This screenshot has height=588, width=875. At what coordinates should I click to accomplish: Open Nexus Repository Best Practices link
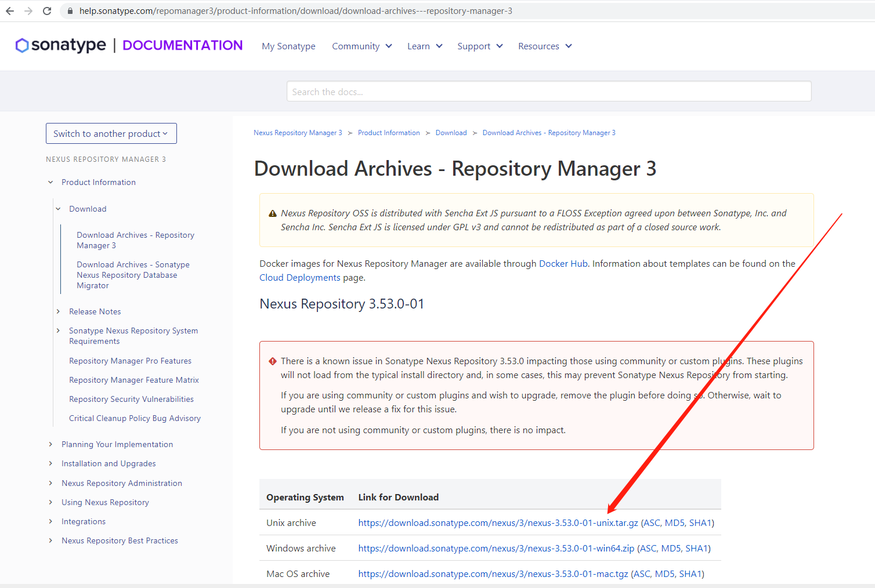point(120,540)
